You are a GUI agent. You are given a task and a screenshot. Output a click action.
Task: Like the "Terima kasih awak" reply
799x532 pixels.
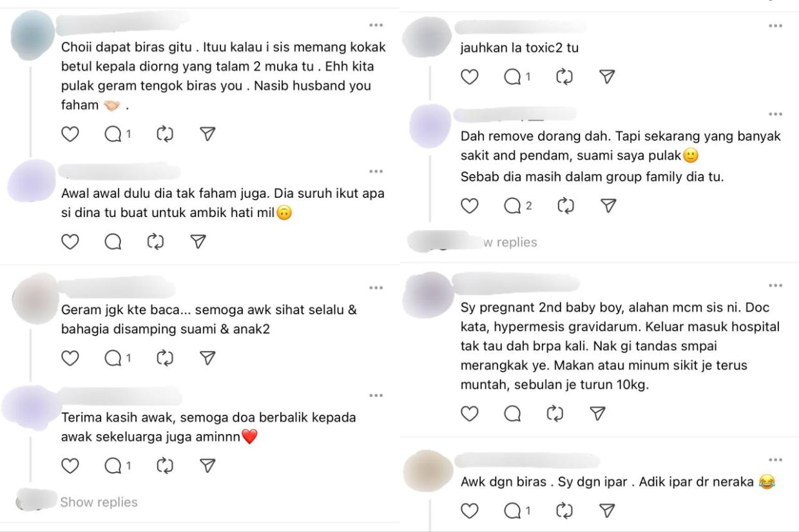click(x=70, y=465)
